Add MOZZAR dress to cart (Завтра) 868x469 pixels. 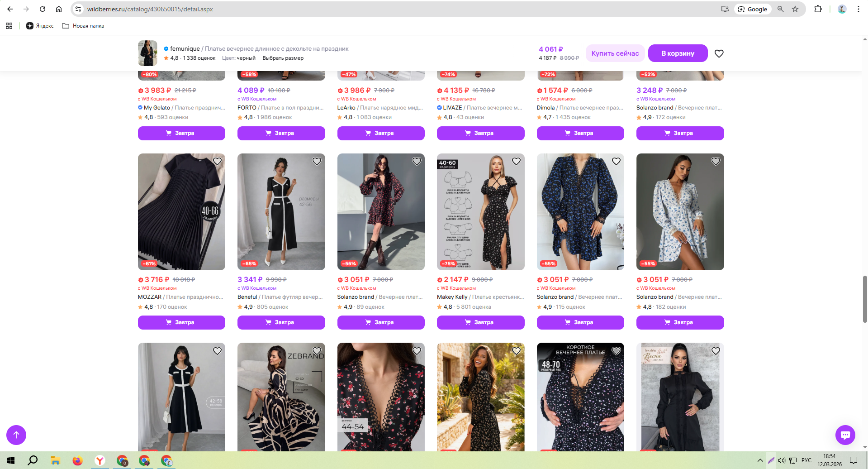tap(181, 322)
